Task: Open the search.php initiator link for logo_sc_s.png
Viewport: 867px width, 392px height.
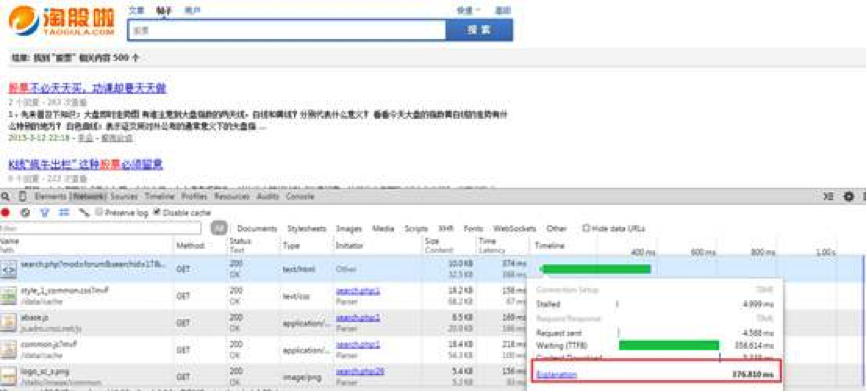Action: 360,371
